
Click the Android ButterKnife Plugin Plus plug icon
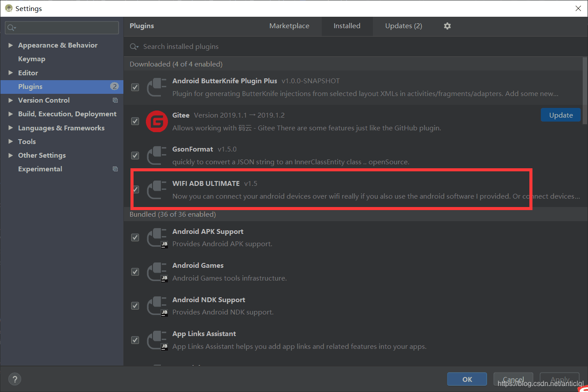coord(157,87)
